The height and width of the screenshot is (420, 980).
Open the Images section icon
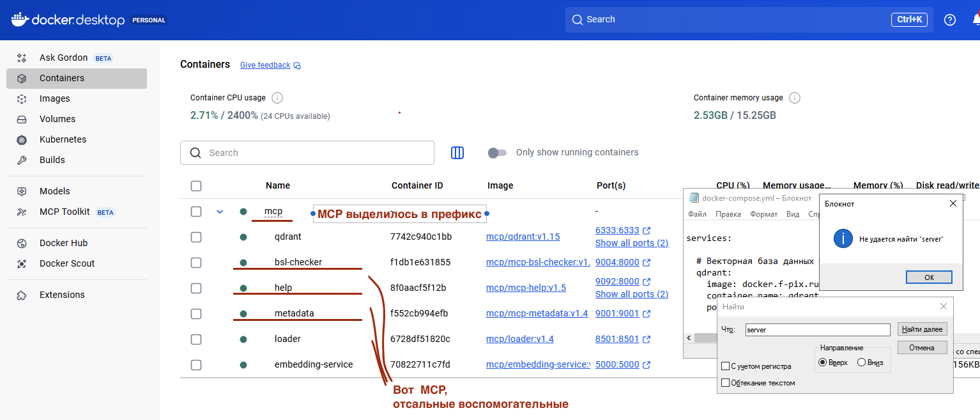click(x=22, y=98)
